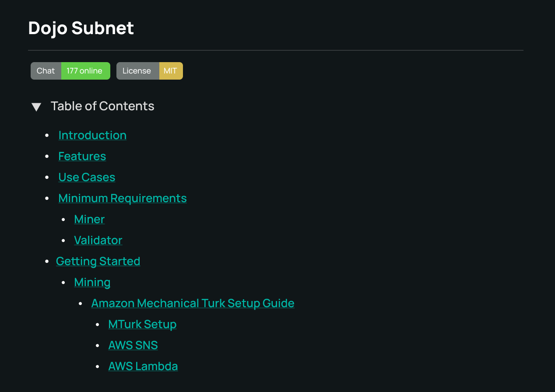The width and height of the screenshot is (555, 392).
Task: Click the bullet marker beside Introduction
Action: (47, 136)
